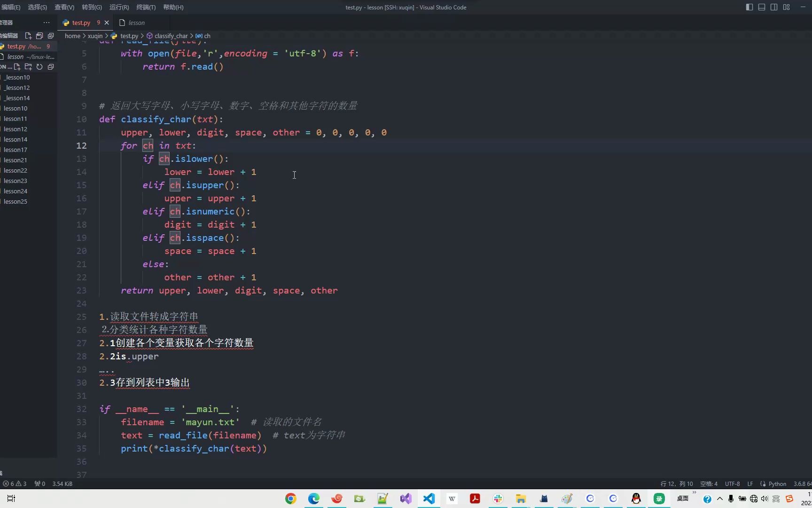This screenshot has height=508, width=812.
Task: Open xuqin folder from the breadcrumb
Action: [95, 36]
